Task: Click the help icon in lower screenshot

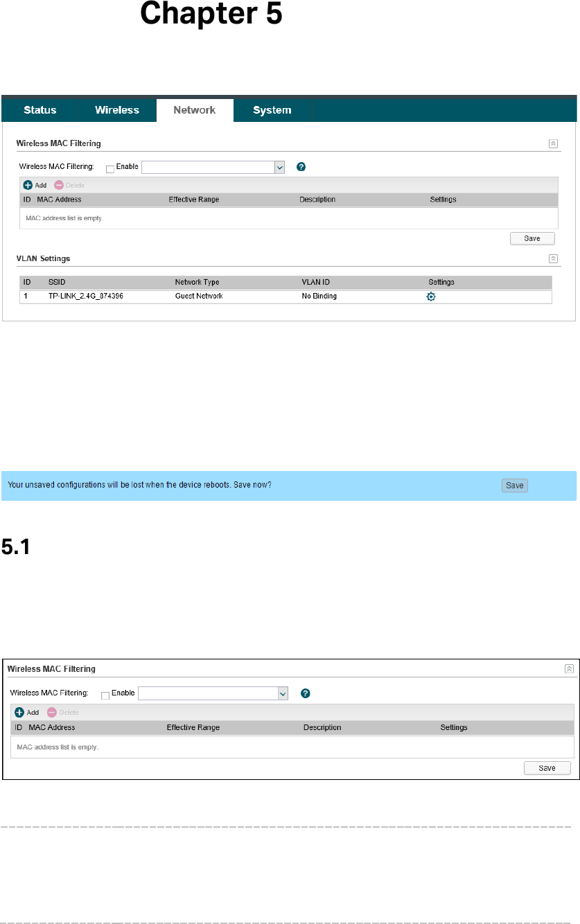Action: [x=304, y=693]
